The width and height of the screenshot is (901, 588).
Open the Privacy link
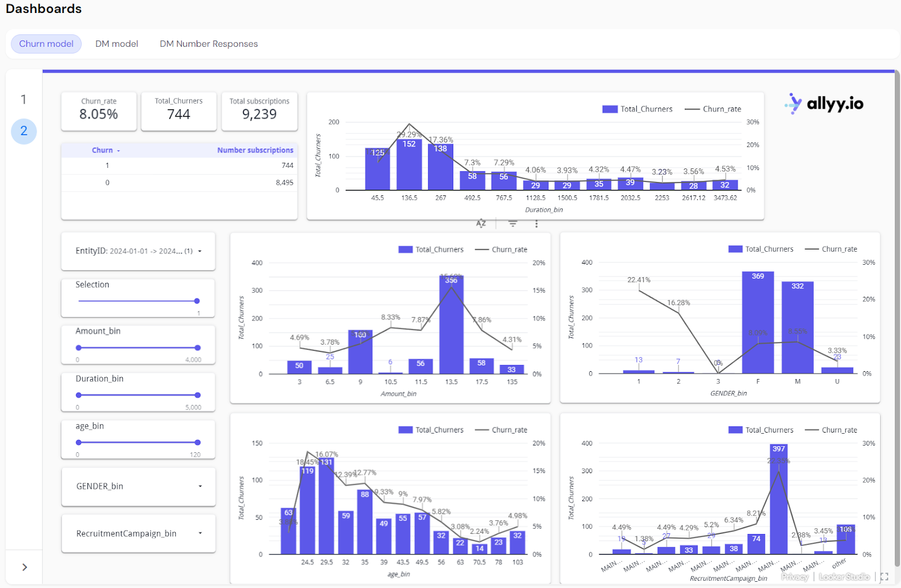795,577
